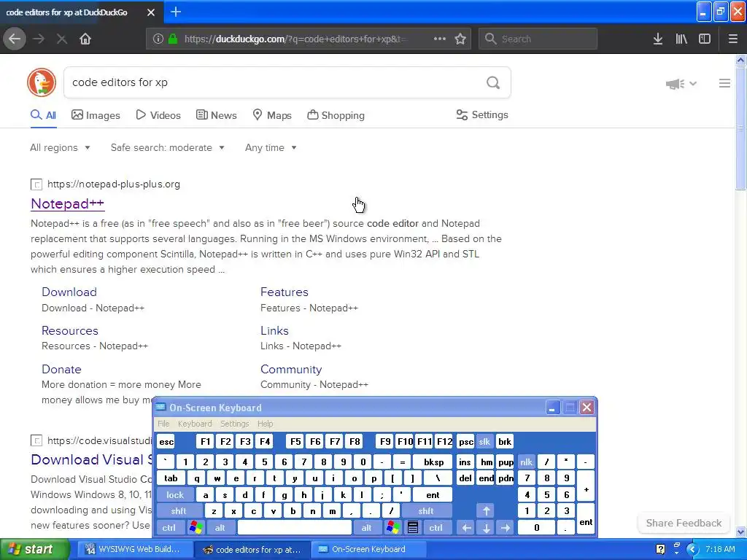
Task: Open On-Screen Keyboard Help menu
Action: 266,424
